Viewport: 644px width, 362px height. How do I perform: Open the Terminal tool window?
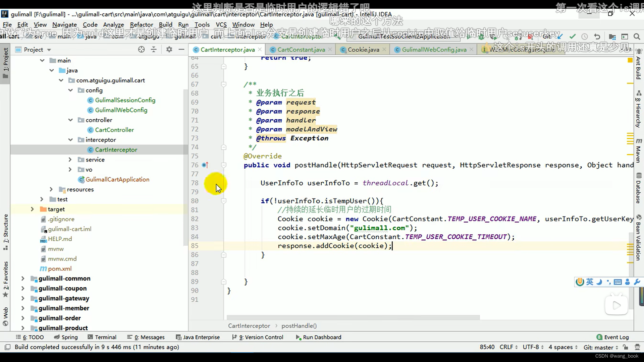102,337
